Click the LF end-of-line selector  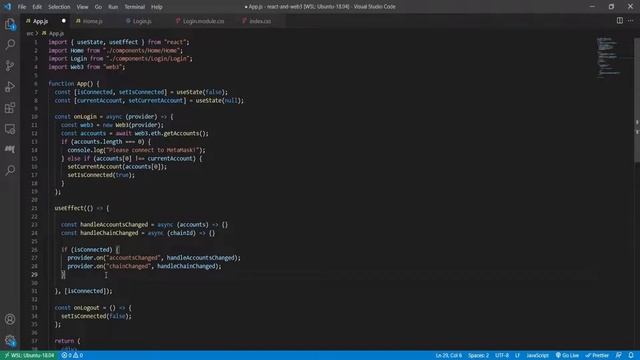tap(517, 356)
